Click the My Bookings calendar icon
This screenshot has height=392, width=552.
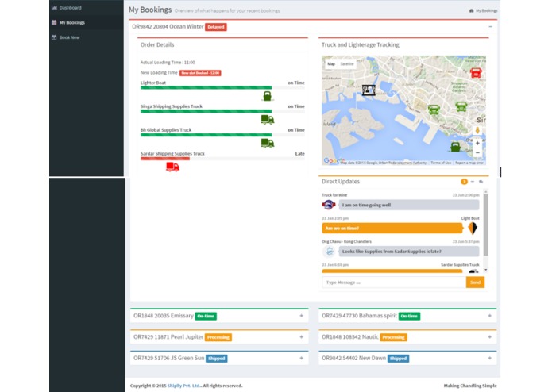[54, 22]
